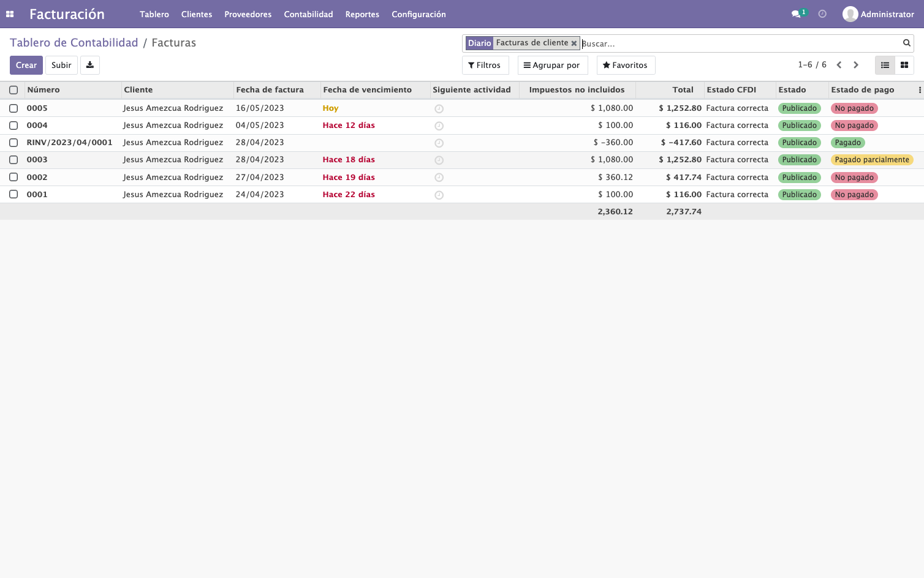This screenshot has height=578, width=924.
Task: Click the Crear button
Action: pyautogui.click(x=26, y=65)
